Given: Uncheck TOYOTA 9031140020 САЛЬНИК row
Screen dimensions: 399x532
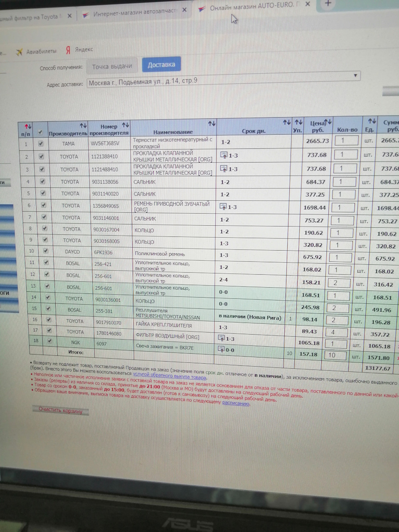Looking at the screenshot, I should (43, 193).
